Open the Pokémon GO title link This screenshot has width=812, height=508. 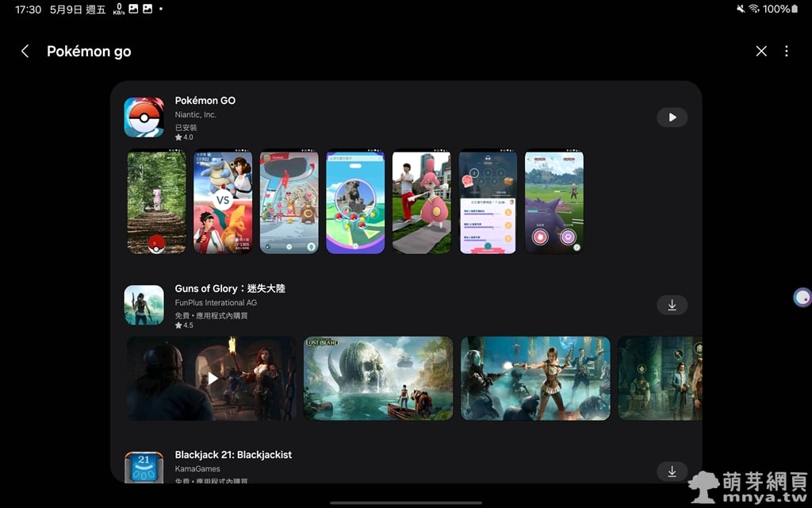point(205,101)
